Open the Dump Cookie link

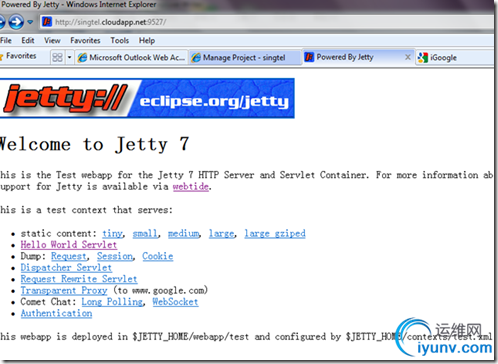pyautogui.click(x=158, y=256)
